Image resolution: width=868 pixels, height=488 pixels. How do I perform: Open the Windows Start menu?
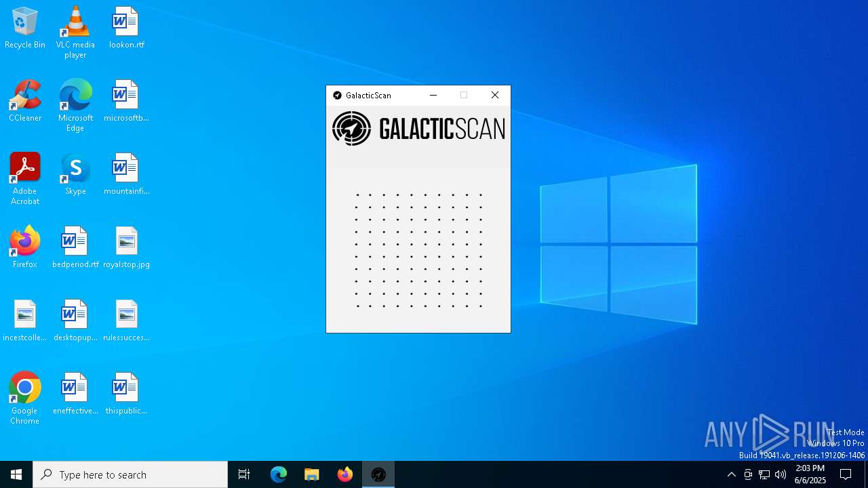(16, 474)
